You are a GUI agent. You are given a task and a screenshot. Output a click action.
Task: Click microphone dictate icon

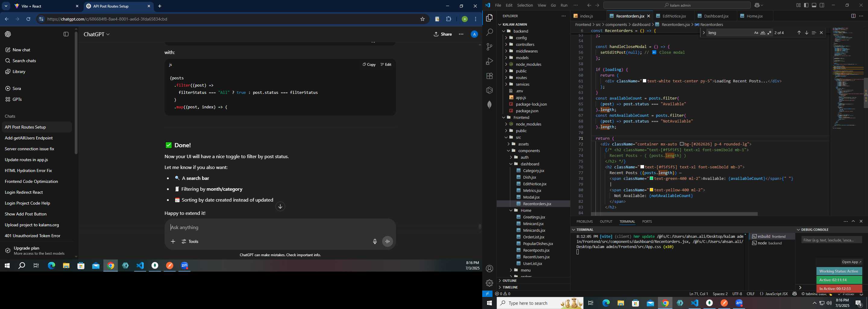coord(375,241)
